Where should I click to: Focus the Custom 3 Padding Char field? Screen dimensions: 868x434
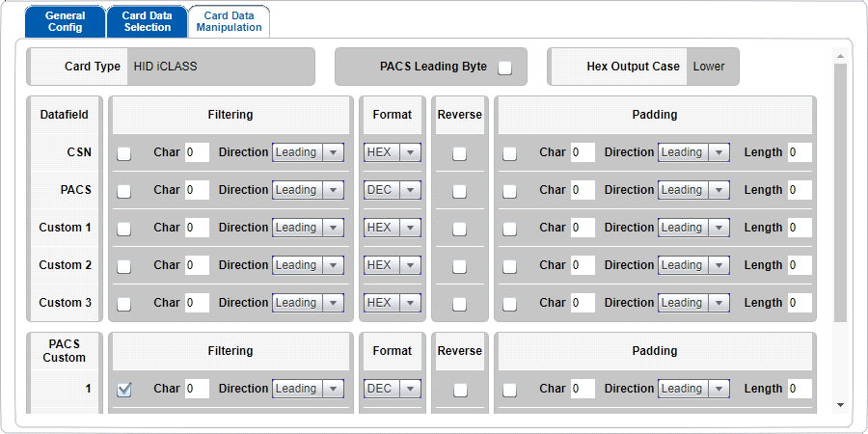(x=583, y=303)
